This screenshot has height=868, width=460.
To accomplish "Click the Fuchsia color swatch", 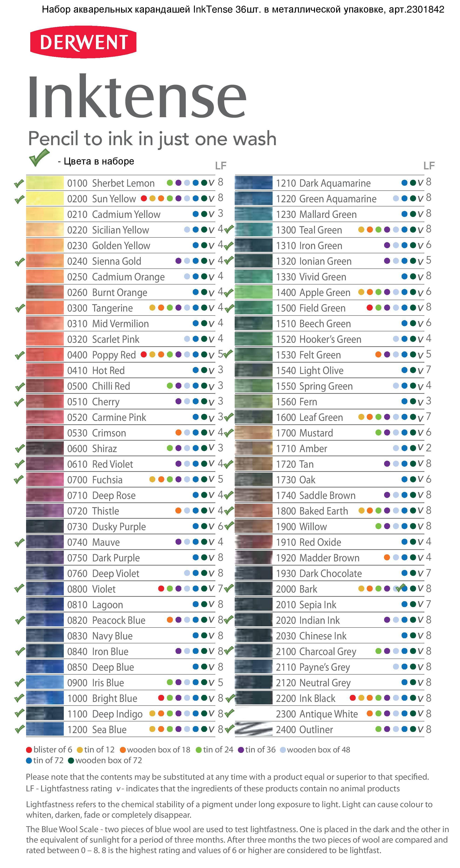I will [x=45, y=480].
